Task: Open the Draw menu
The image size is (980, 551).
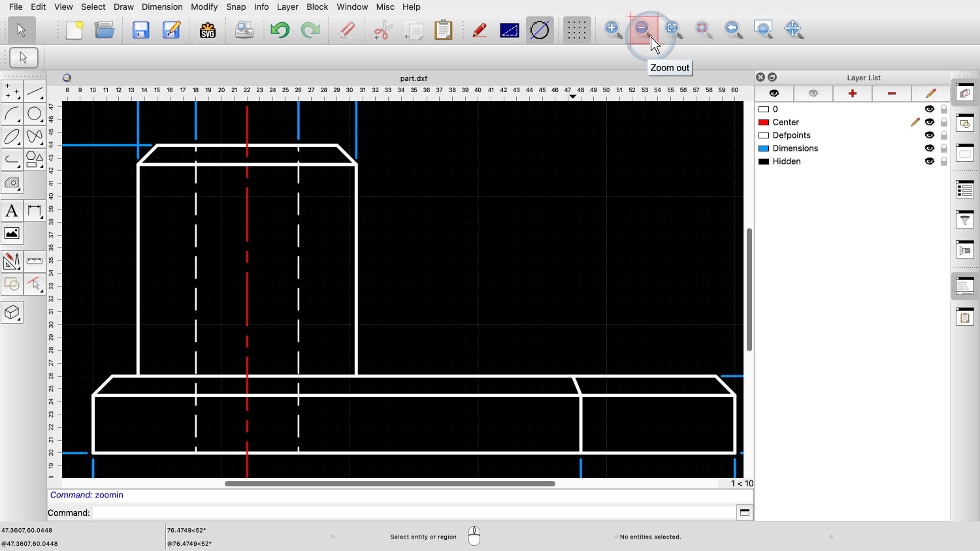Action: (x=123, y=7)
